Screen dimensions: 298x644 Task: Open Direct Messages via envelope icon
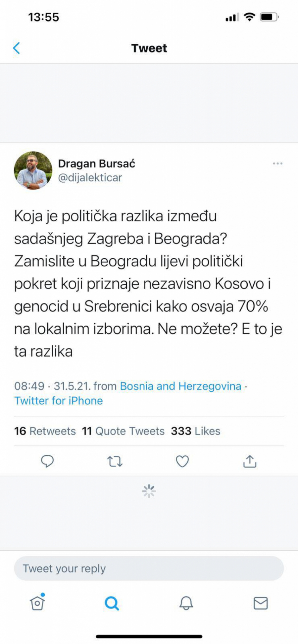(261, 603)
